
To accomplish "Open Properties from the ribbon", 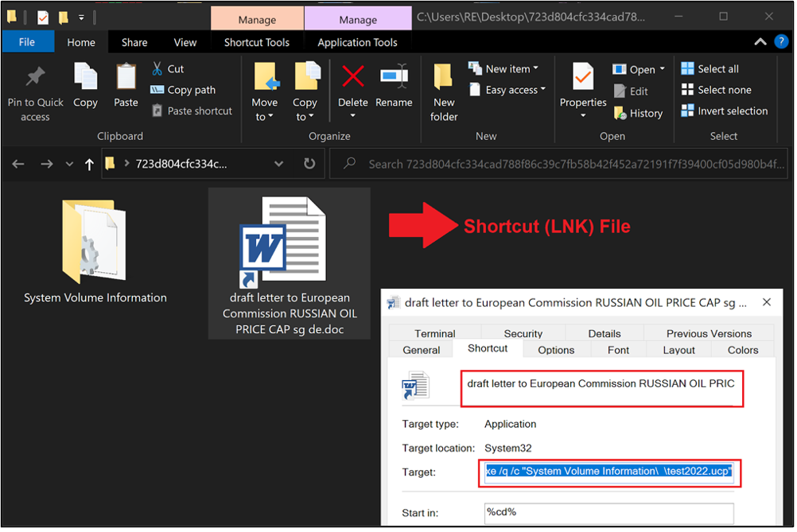I will [x=583, y=84].
